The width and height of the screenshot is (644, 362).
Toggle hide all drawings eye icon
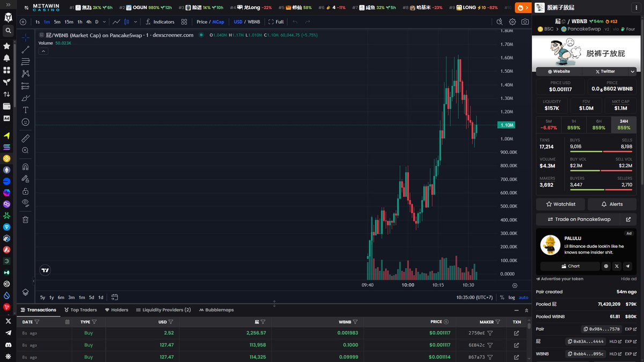point(25,203)
